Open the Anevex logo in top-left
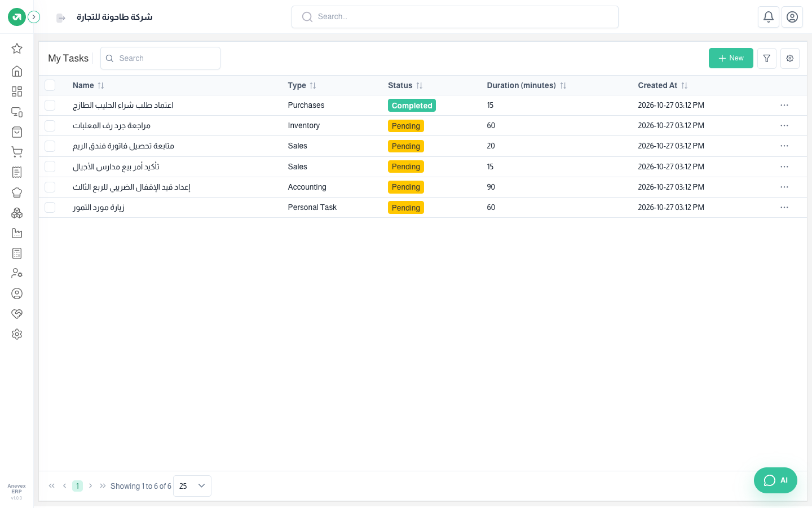This screenshot has width=812, height=508. point(17,17)
